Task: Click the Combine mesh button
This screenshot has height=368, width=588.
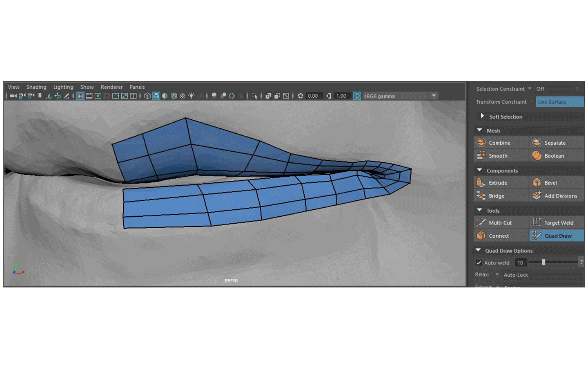Action: coord(500,143)
